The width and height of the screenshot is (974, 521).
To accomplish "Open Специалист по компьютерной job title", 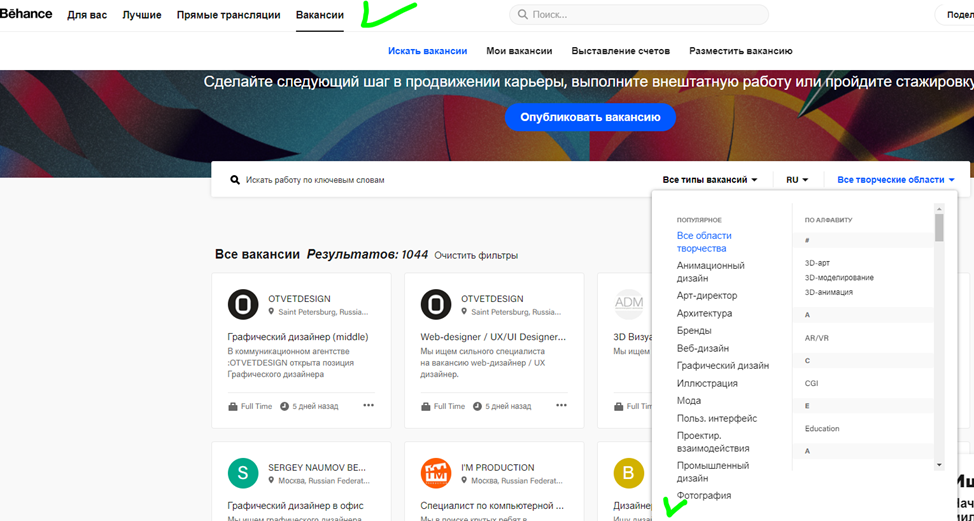I will 492,506.
